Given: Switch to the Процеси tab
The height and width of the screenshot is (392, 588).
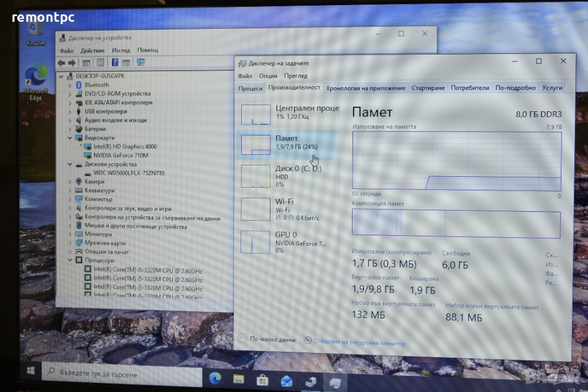Looking at the screenshot, I should click(x=250, y=88).
